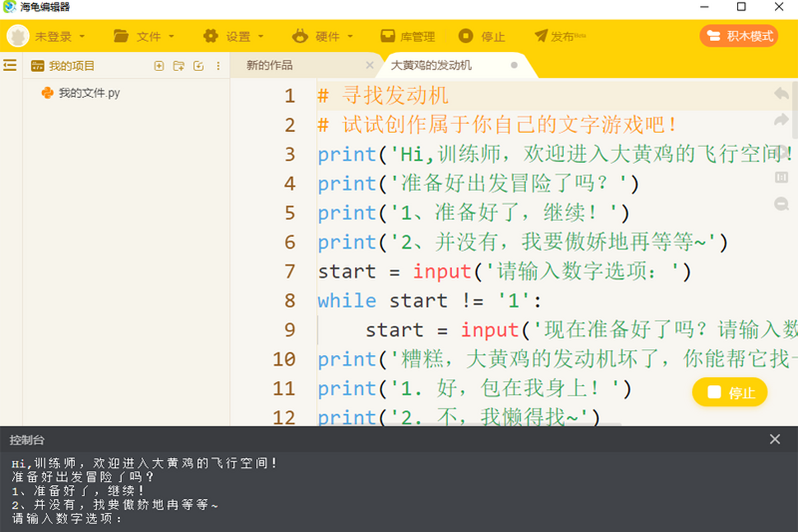Click the redo arrow in the editor
The image size is (798, 532).
tap(781, 120)
